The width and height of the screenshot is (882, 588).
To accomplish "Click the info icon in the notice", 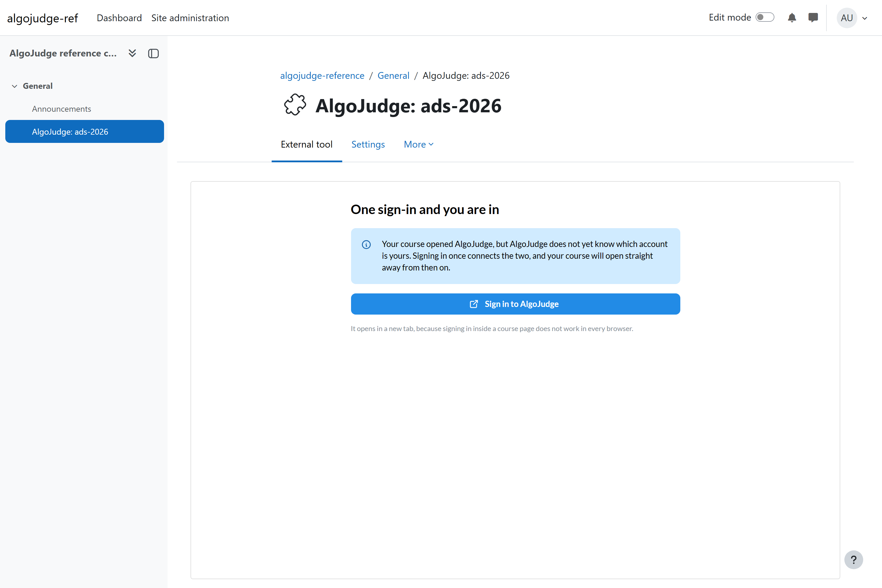I will (x=366, y=245).
